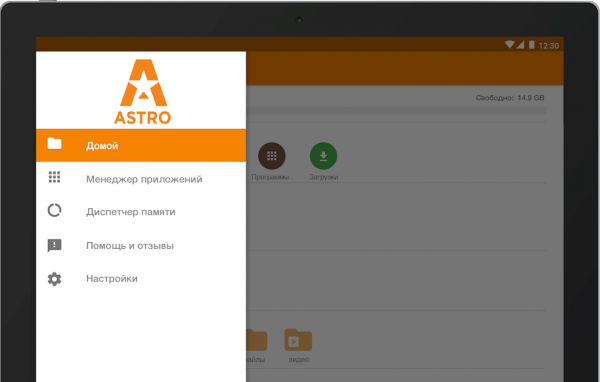Click the feedback bubble icon for Помощь
The height and width of the screenshot is (382, 600).
click(54, 245)
